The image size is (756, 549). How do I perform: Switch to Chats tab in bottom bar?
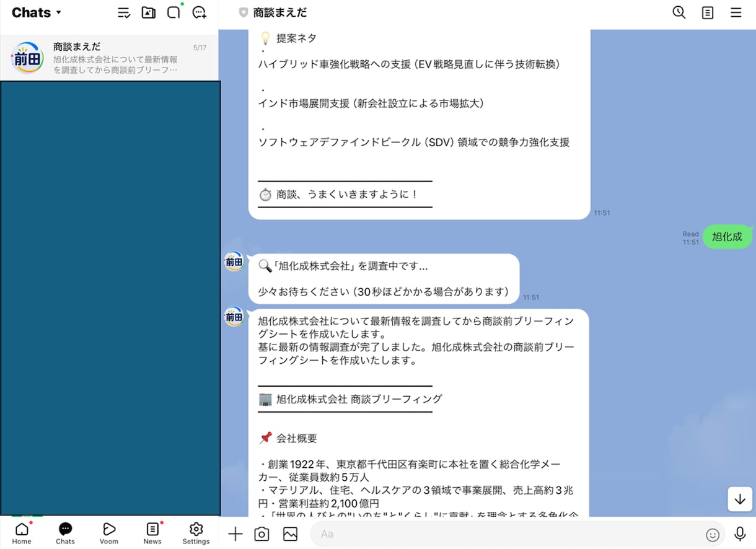[x=65, y=534]
